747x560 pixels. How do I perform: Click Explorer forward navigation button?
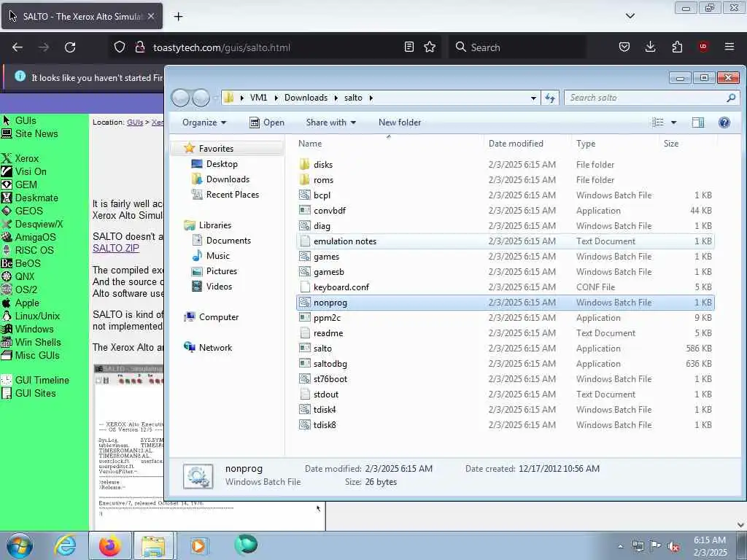click(x=201, y=98)
